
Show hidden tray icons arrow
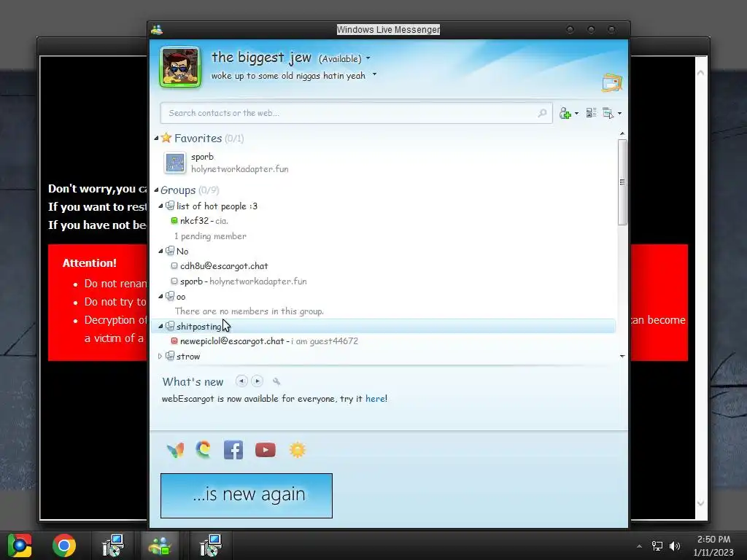point(639,546)
